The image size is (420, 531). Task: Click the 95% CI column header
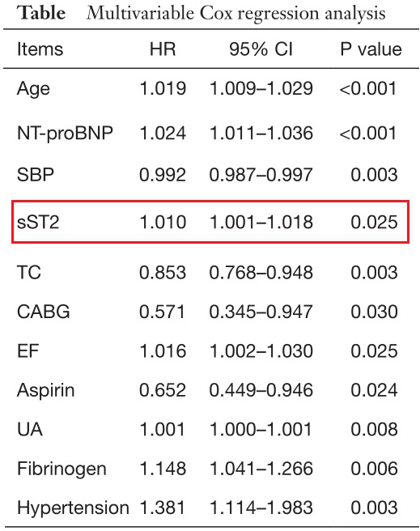point(261,49)
